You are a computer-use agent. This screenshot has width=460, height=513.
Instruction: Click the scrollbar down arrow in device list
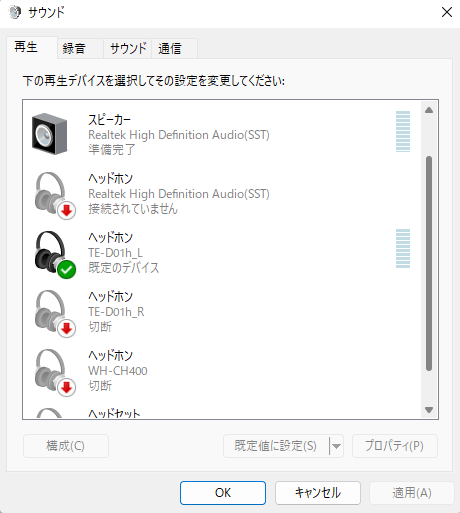(x=429, y=410)
